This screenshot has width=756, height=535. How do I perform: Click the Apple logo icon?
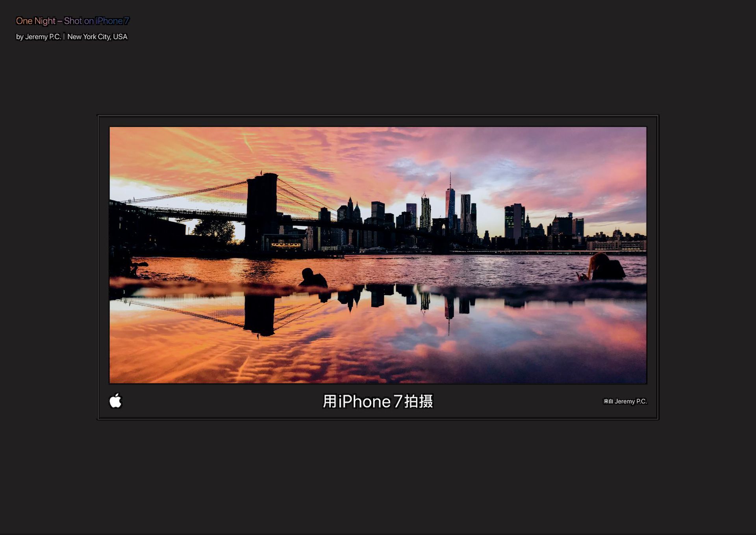(x=115, y=401)
